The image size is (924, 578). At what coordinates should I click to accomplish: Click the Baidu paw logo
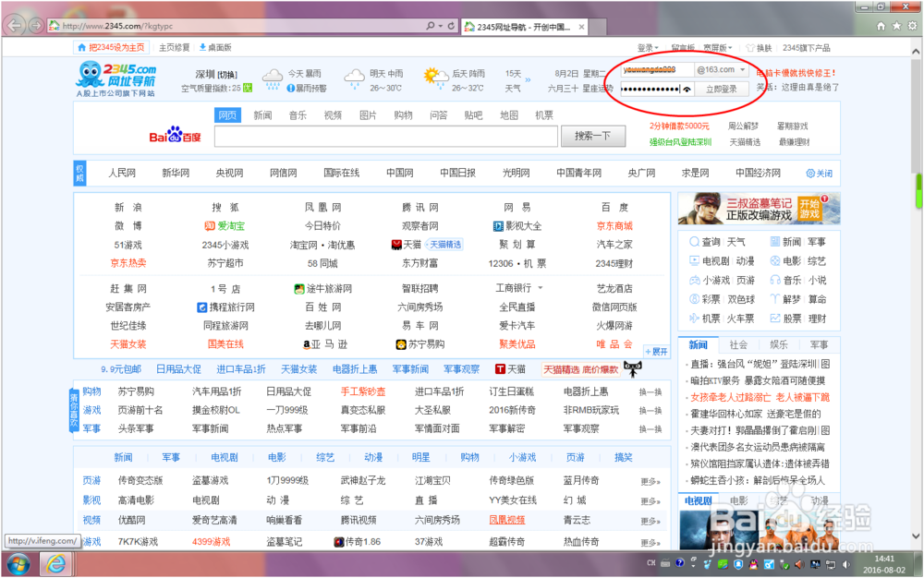click(175, 135)
